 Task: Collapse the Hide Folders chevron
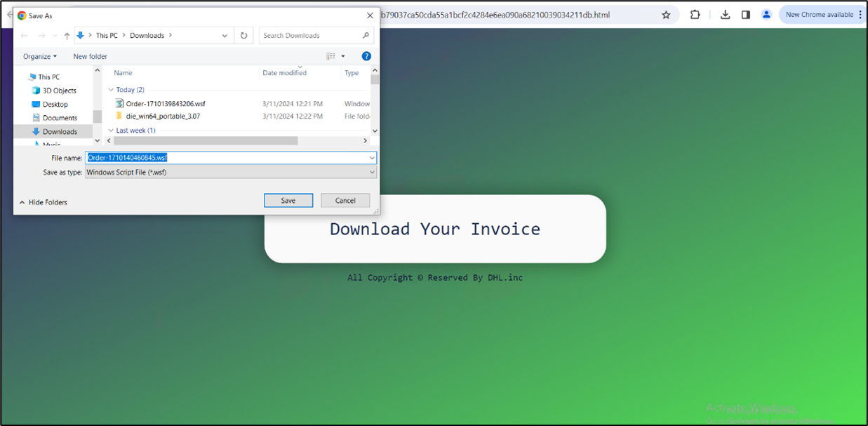(x=21, y=202)
